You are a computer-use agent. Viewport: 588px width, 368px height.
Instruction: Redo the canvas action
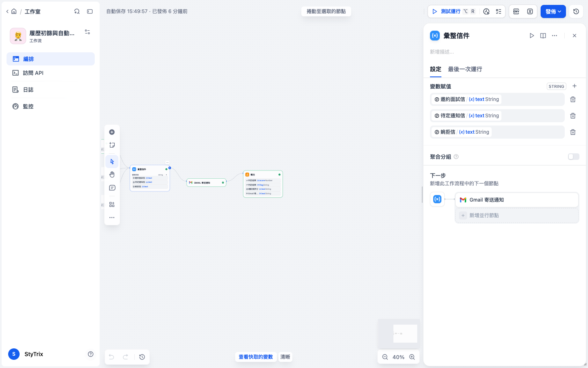point(125,357)
